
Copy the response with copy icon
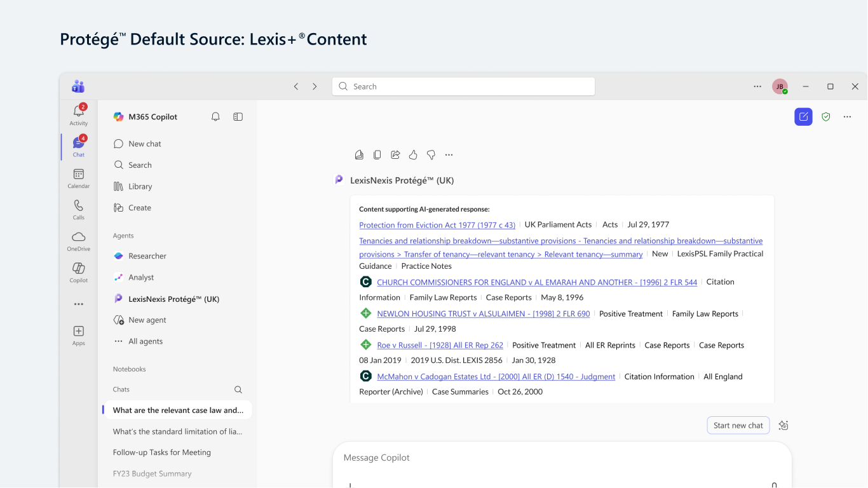[x=377, y=154]
